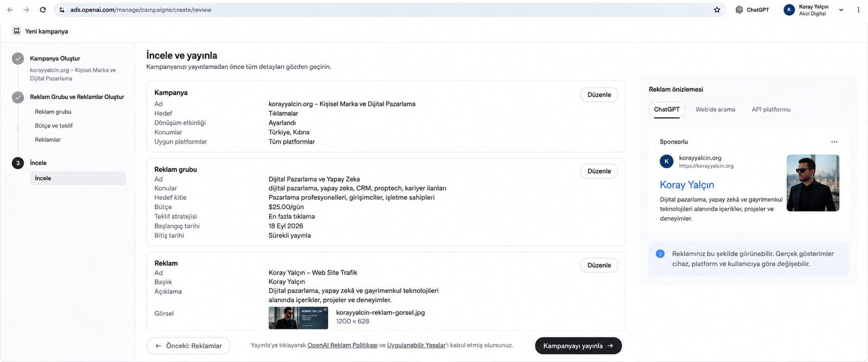The height and width of the screenshot is (362, 868).
Task: Go back with the browser back arrow
Action: (x=10, y=10)
